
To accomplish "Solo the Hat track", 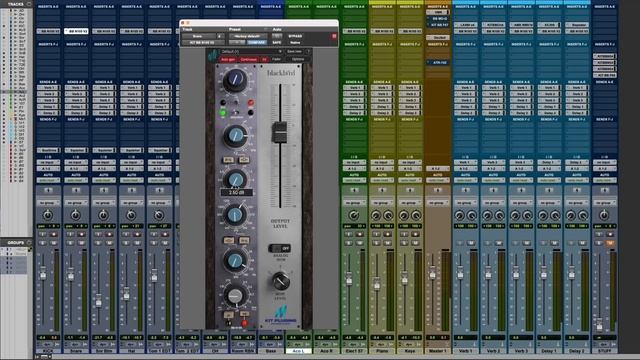I will point(126,243).
